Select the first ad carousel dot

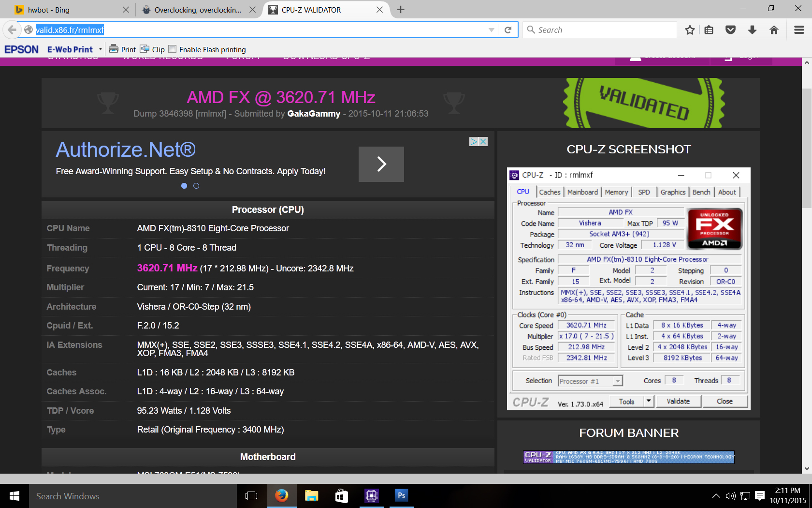coord(184,186)
